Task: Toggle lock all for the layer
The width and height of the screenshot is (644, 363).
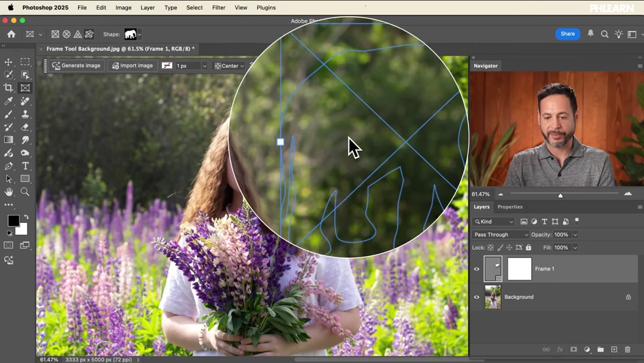Action: pos(529,248)
